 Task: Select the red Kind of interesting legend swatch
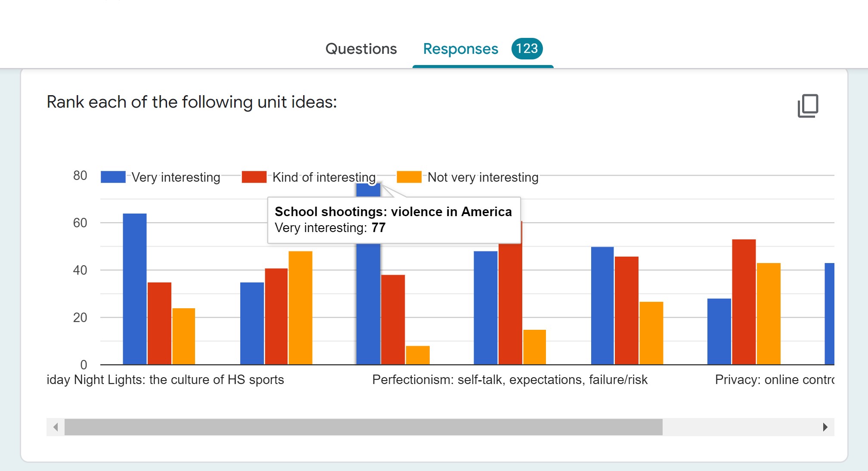255,177
